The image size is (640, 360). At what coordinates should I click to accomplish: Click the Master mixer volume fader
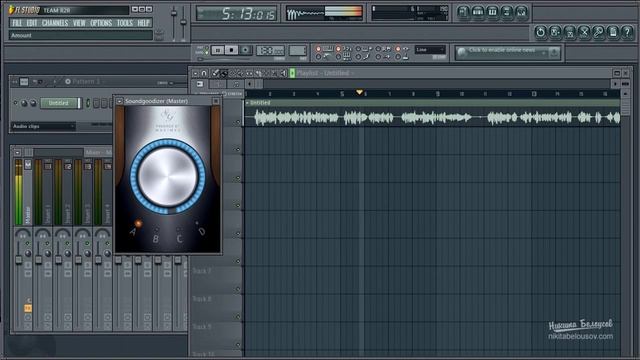18,260
